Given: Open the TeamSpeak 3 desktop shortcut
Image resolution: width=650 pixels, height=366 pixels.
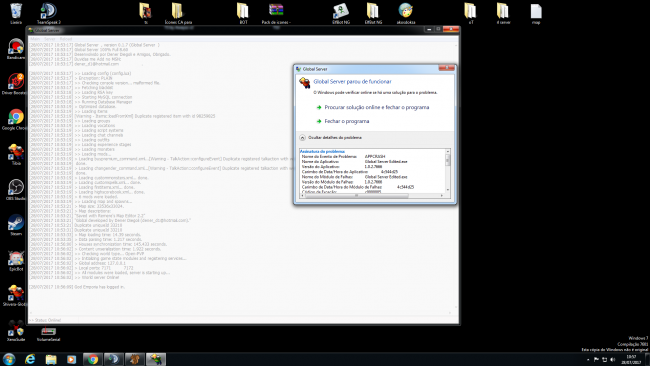Looking at the screenshot, I should [x=49, y=13].
